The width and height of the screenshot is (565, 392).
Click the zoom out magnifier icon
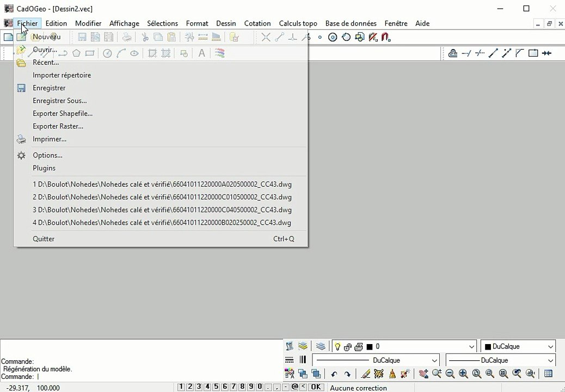tap(450, 373)
